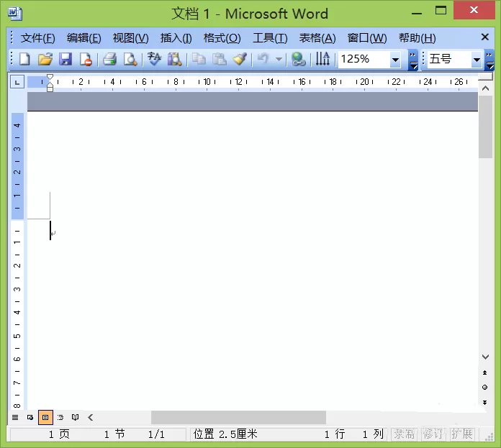Expand Formatting toolbar options chevron
Image resolution: width=501 pixels, height=448 pixels.
pos(489,60)
